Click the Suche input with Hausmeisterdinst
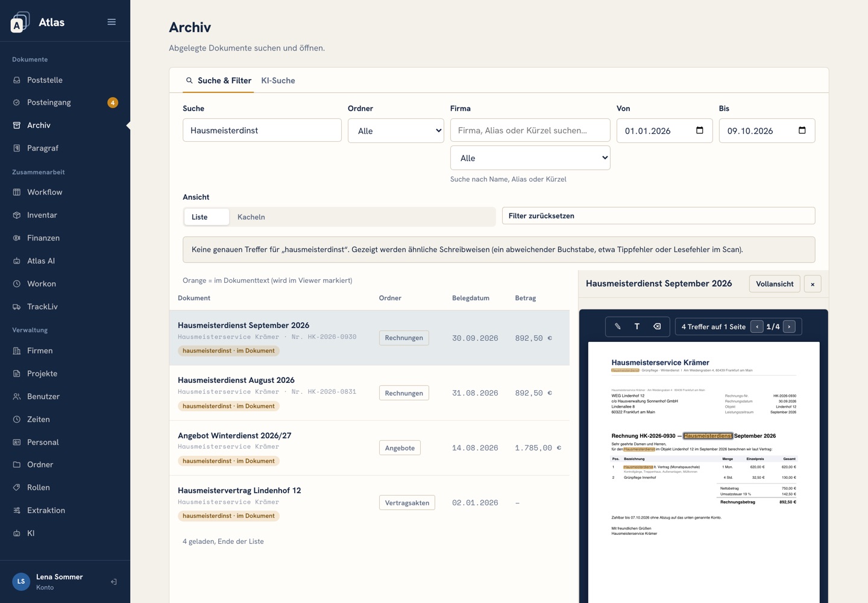Viewport: 868px width, 603px height. (x=262, y=130)
